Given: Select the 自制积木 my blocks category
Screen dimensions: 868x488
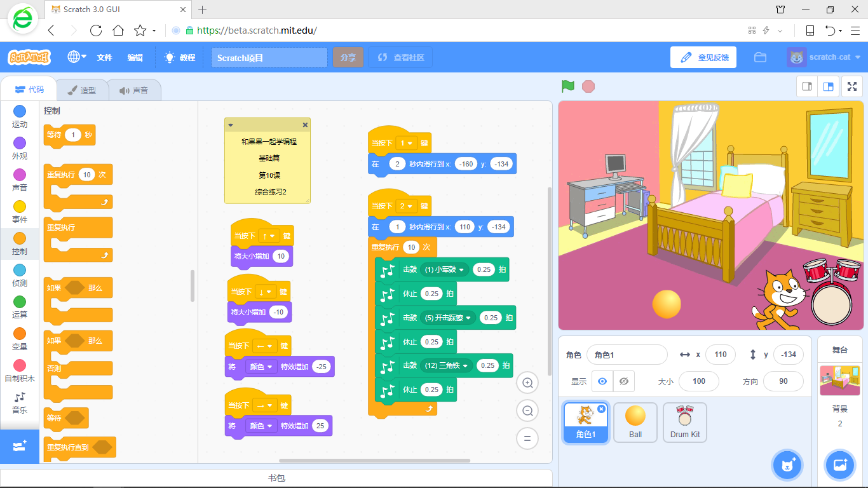Looking at the screenshot, I should pyautogui.click(x=20, y=371).
